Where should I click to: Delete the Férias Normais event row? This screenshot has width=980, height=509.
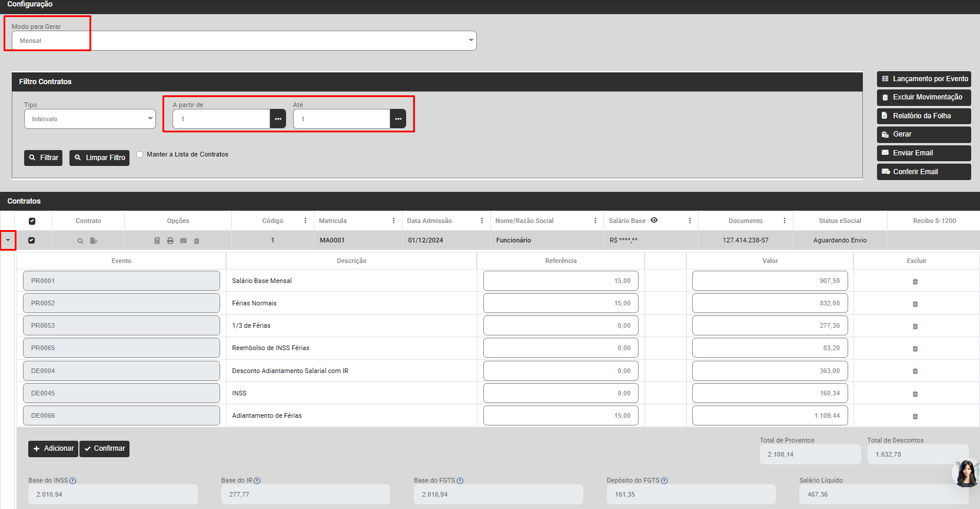point(915,304)
